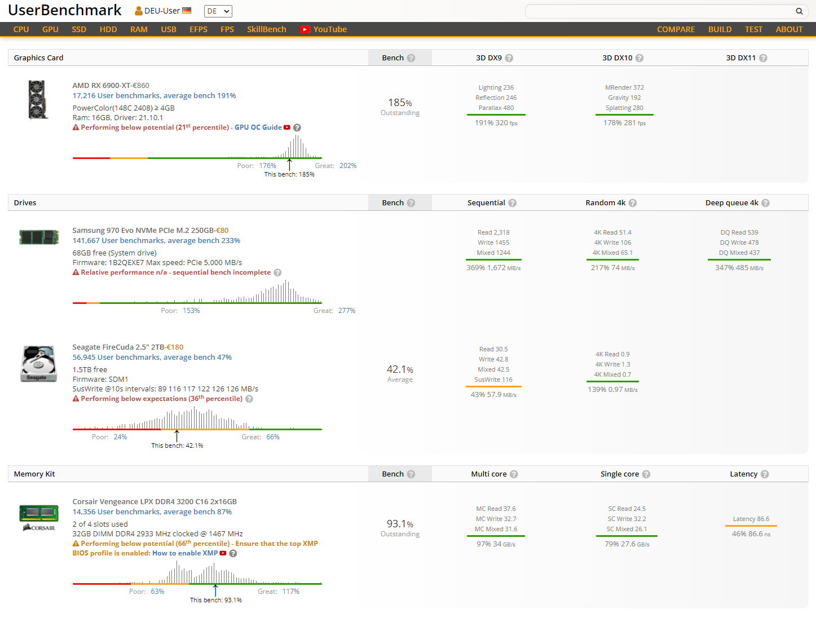Open the DE country dropdown
Image resolution: width=816 pixels, height=644 pixels.
(218, 11)
